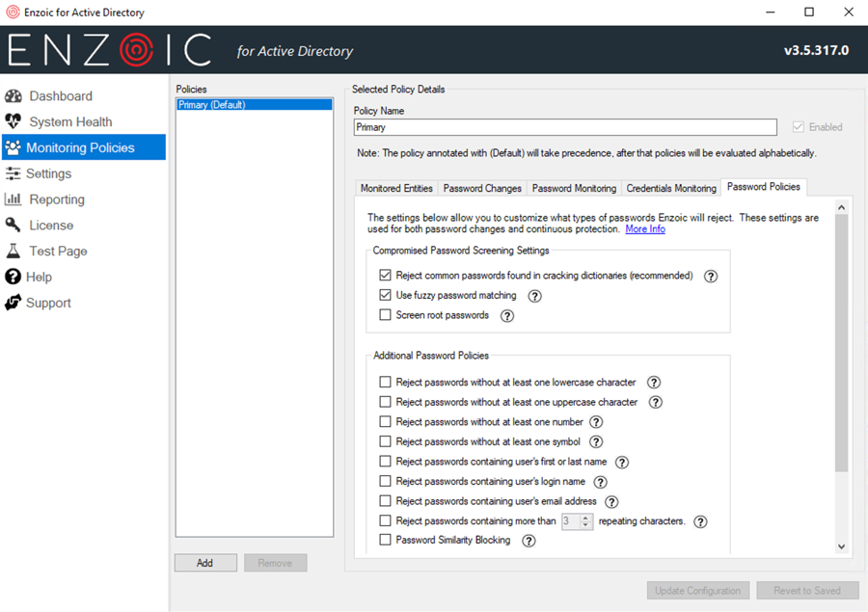Switch to the Password Monitoring tab
The width and height of the screenshot is (868, 612).
pos(574,188)
